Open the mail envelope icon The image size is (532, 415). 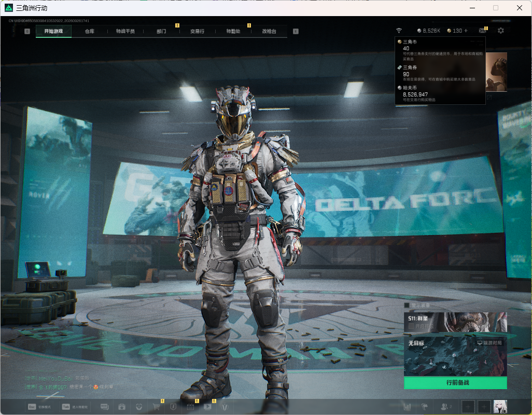pos(482,31)
